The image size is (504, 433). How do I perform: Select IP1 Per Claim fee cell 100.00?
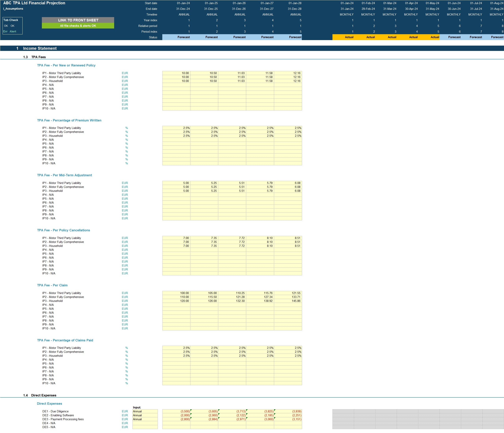[x=176, y=293]
